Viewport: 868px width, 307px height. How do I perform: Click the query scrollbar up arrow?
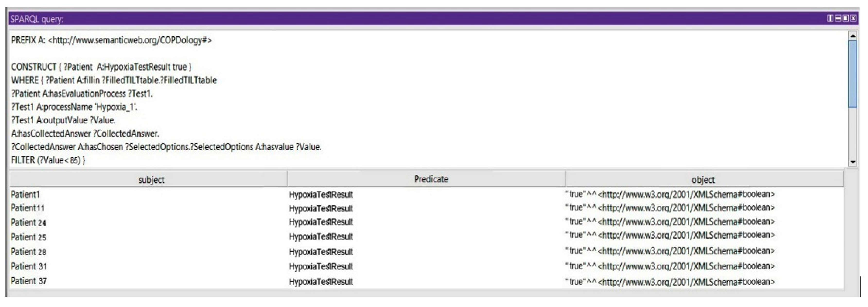(x=852, y=36)
